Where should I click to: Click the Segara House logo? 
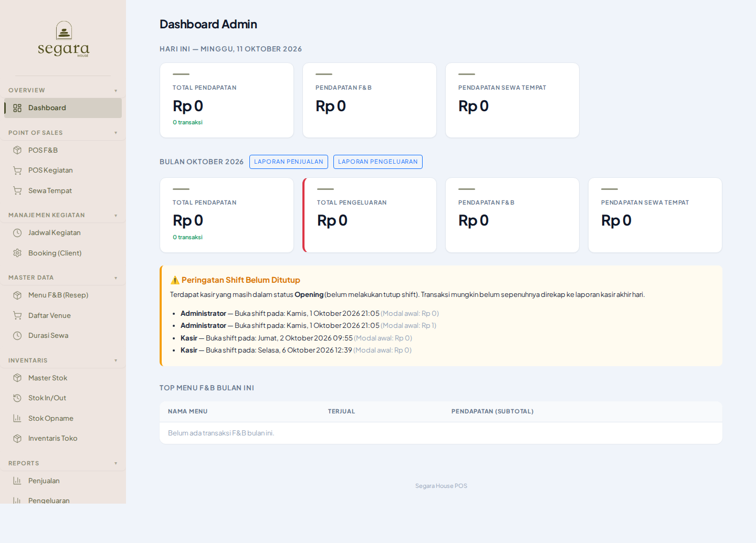[x=64, y=39]
